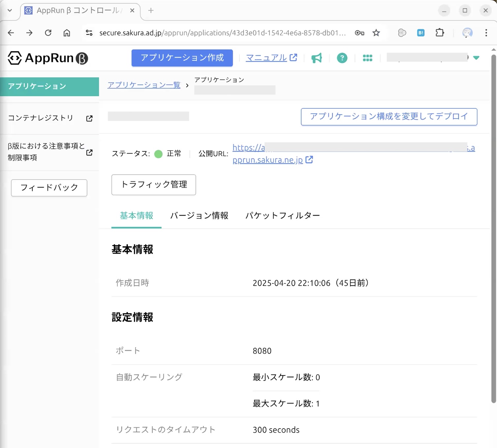
Task: Click the gray circular extension icon
Action: click(x=402, y=33)
